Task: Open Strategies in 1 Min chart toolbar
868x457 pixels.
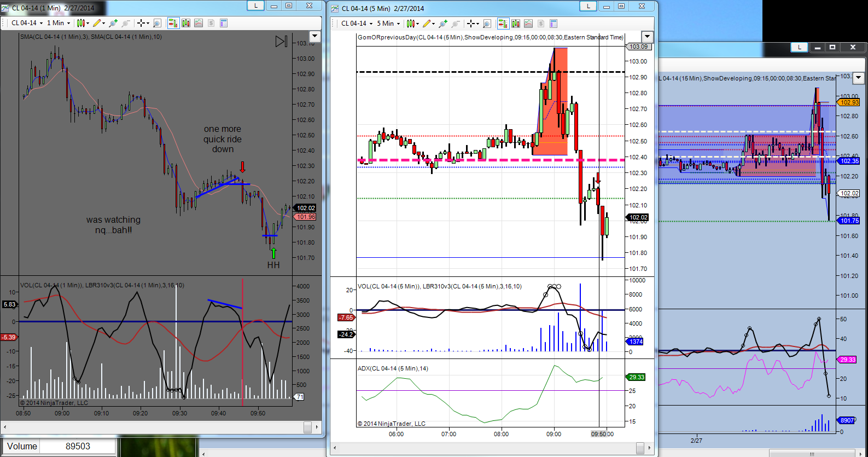Action: (x=211, y=23)
